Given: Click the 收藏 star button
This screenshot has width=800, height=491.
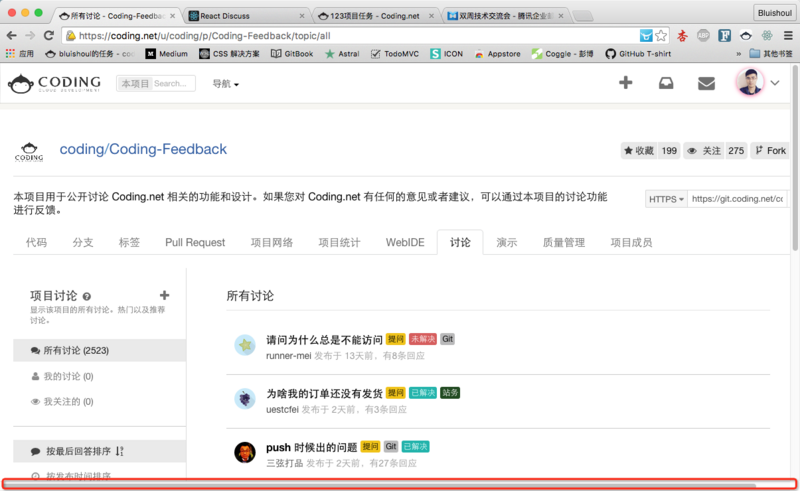Looking at the screenshot, I should [x=639, y=151].
